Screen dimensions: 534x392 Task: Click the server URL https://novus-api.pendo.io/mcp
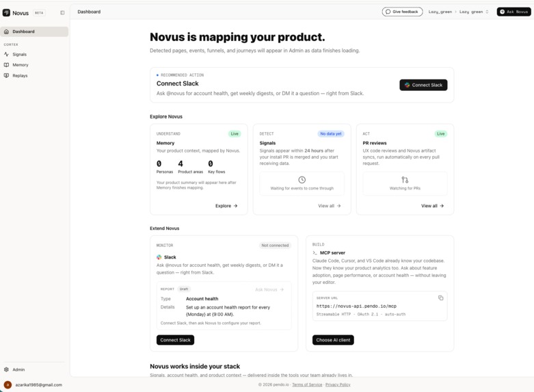point(356,306)
